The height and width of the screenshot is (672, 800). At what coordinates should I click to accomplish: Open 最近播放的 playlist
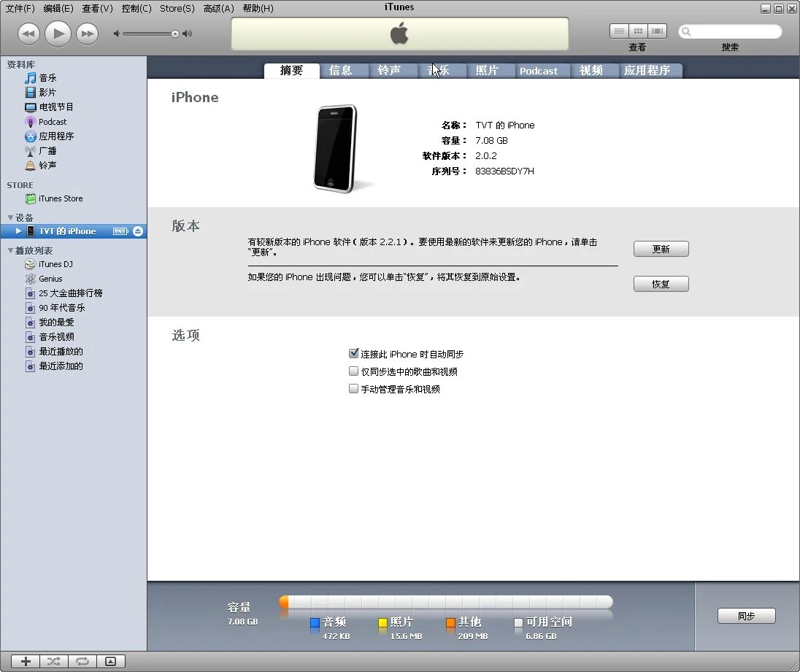coord(61,351)
